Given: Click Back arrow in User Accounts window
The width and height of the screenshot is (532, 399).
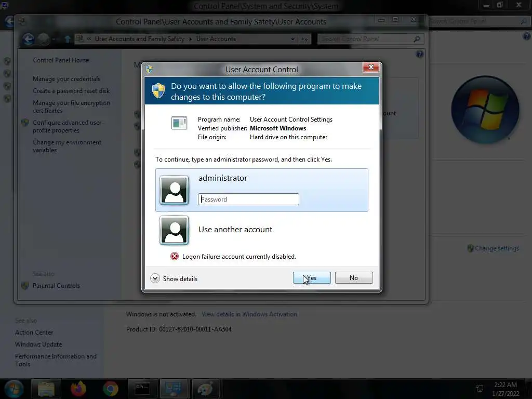Looking at the screenshot, I should 29,39.
